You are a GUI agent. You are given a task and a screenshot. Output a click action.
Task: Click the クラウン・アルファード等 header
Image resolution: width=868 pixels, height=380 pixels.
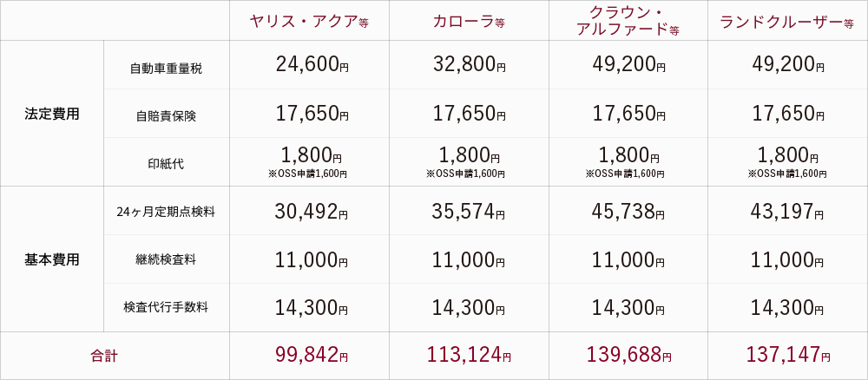coord(628,21)
